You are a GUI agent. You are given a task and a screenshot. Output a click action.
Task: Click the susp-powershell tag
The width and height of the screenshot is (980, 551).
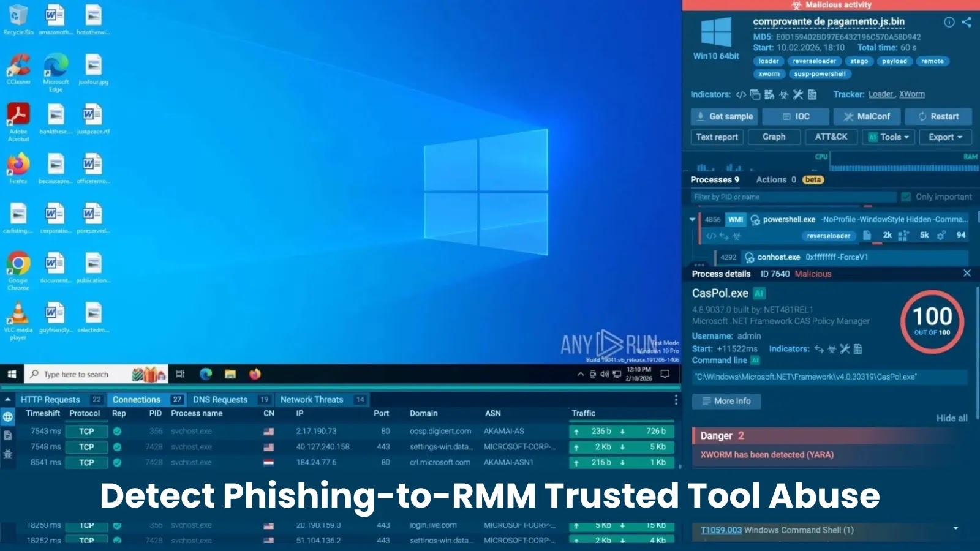click(x=820, y=74)
